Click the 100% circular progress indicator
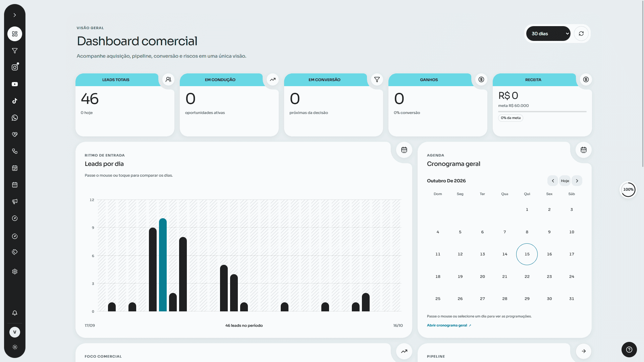The height and width of the screenshot is (362, 644). point(628,190)
